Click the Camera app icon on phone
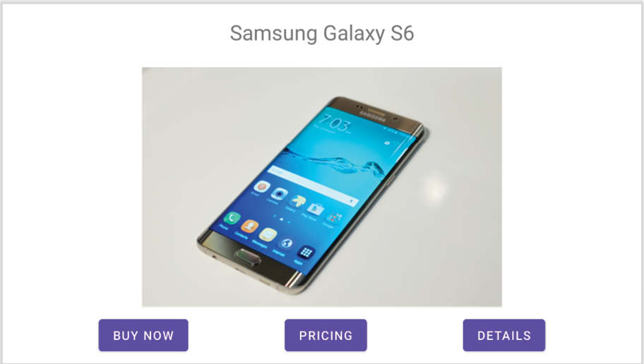Viewport: 644px width, 364px height. coord(280,193)
